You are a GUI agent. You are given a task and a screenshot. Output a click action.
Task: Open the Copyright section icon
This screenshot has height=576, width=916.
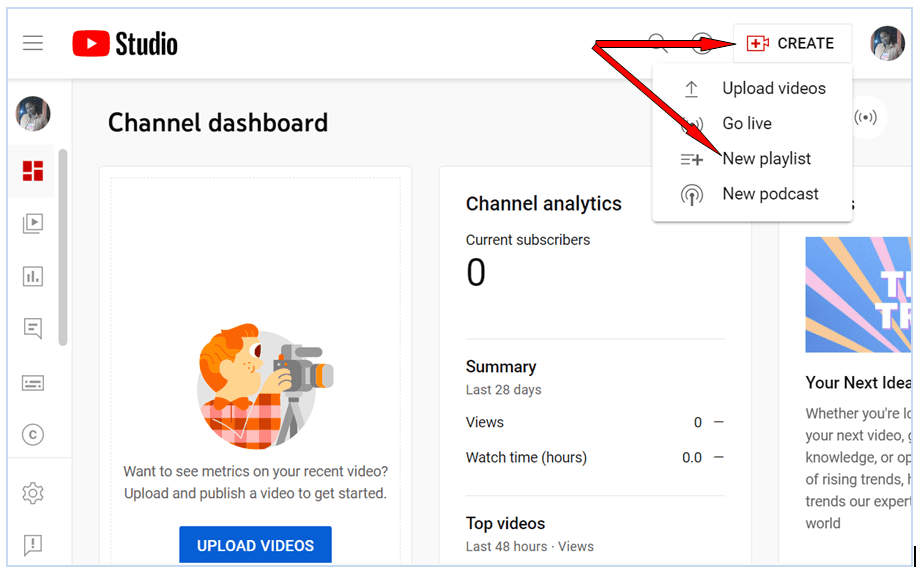(x=31, y=435)
